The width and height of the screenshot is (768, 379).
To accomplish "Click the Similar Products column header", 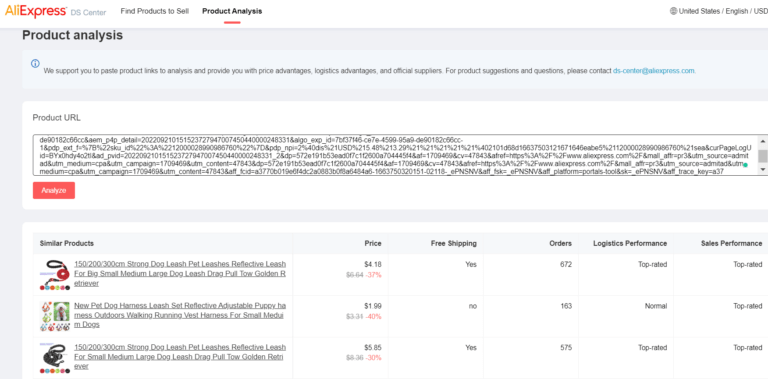I will point(67,243).
